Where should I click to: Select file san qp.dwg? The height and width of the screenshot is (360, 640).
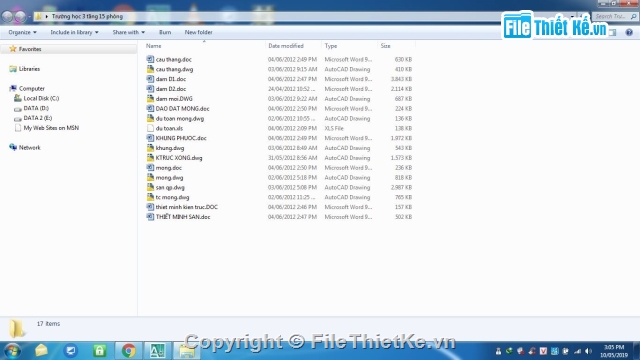(x=170, y=187)
